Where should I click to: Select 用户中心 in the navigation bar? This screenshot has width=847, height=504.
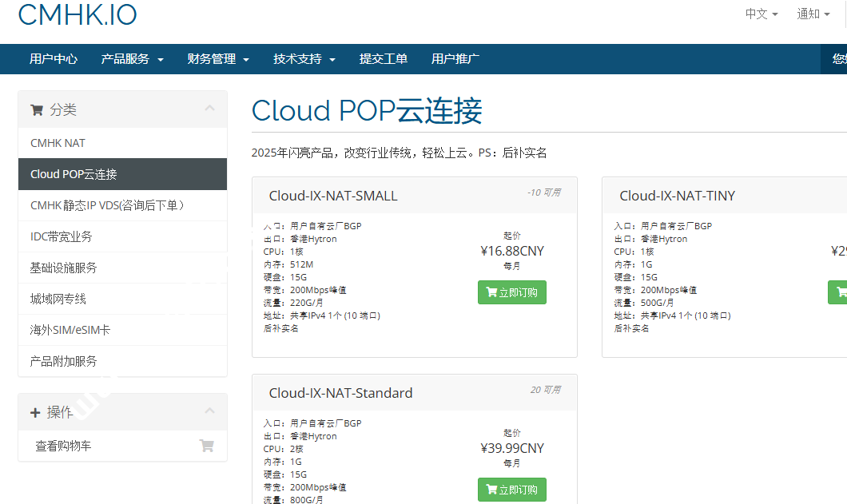click(53, 58)
